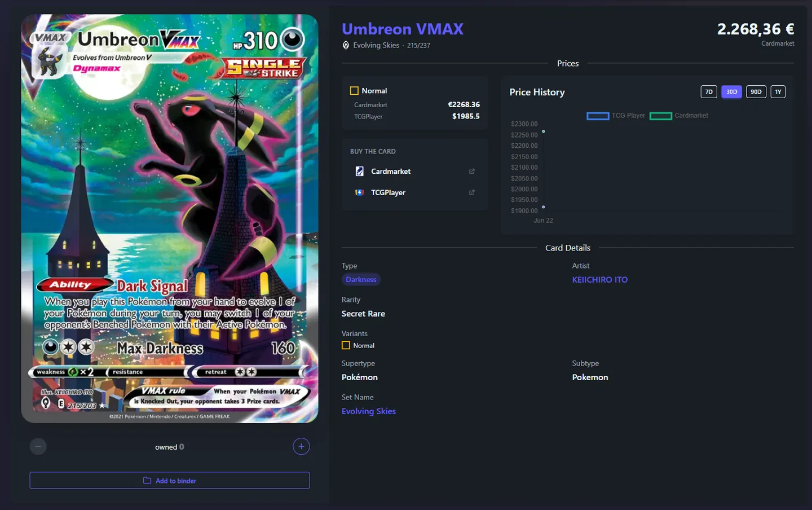The image size is (812, 510).
Task: Click the owned 0 counter text
Action: (170, 447)
